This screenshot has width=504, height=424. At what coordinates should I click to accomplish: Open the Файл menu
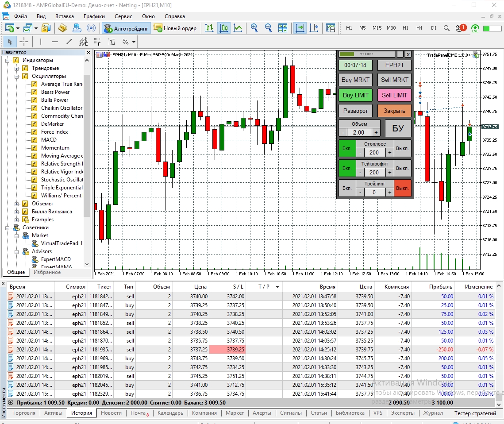tap(20, 16)
